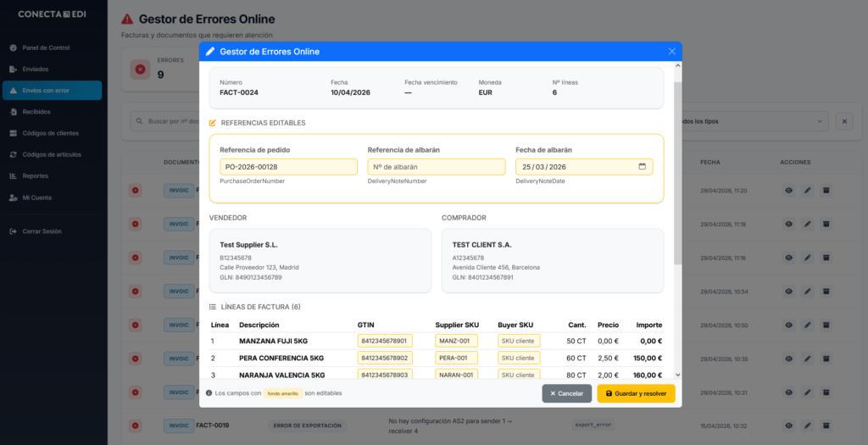Click the red error icon next to FACT-0019
868x445 pixels.
click(135, 426)
